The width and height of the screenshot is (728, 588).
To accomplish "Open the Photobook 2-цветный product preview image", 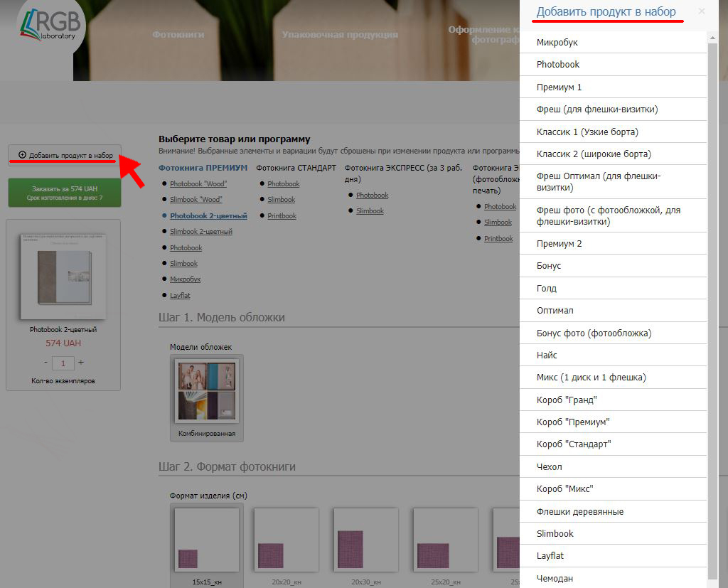I will [63, 276].
